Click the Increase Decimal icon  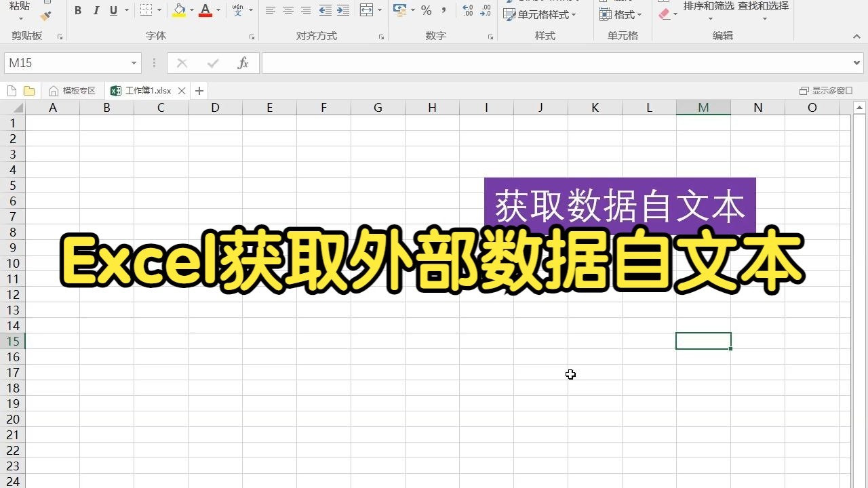[x=467, y=11]
